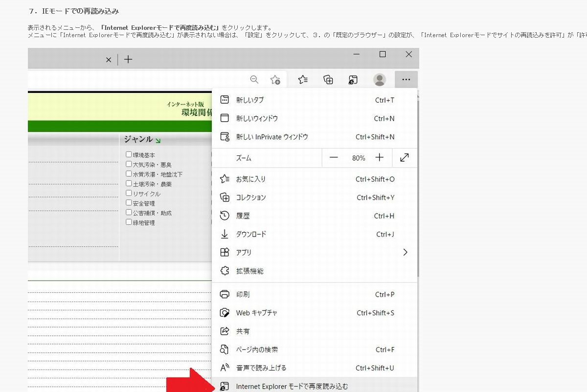
Task: Click the お気に入り star menu icon
Action: tap(225, 179)
